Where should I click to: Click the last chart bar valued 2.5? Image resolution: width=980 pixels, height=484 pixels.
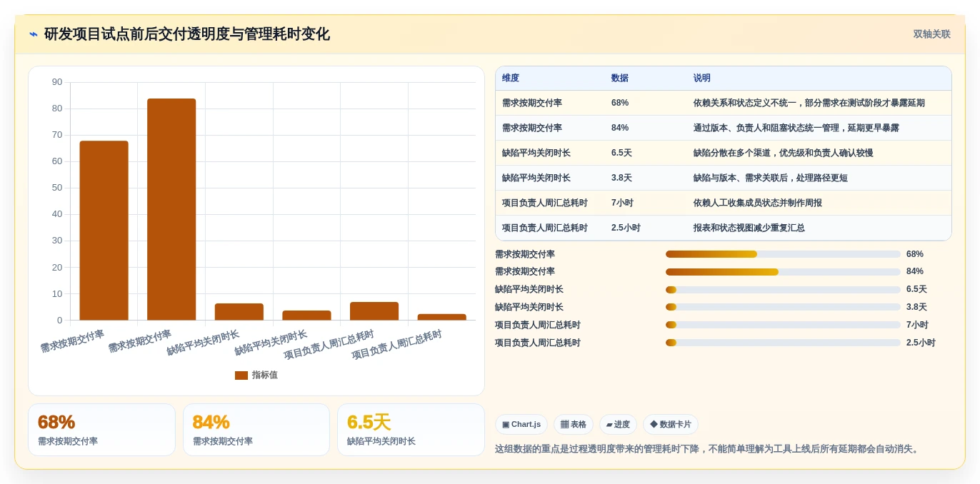pos(441,317)
